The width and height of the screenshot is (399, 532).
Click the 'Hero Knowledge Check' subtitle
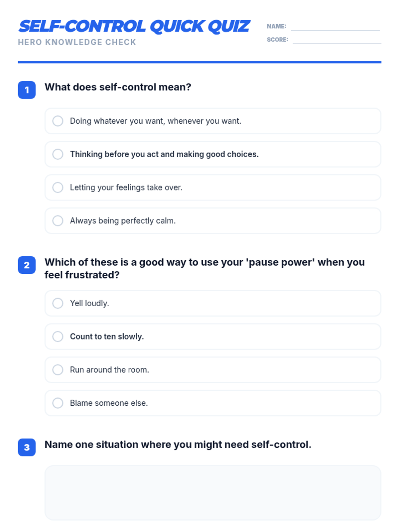coord(77,42)
